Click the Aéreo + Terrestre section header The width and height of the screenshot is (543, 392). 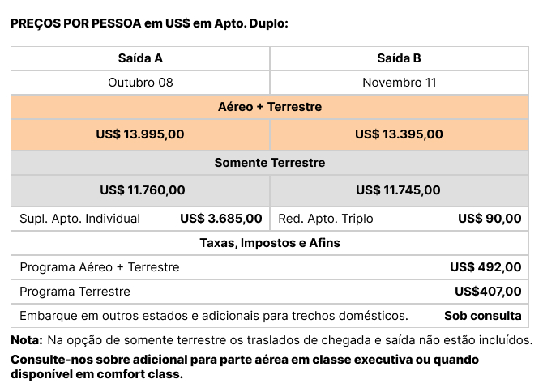point(270,107)
